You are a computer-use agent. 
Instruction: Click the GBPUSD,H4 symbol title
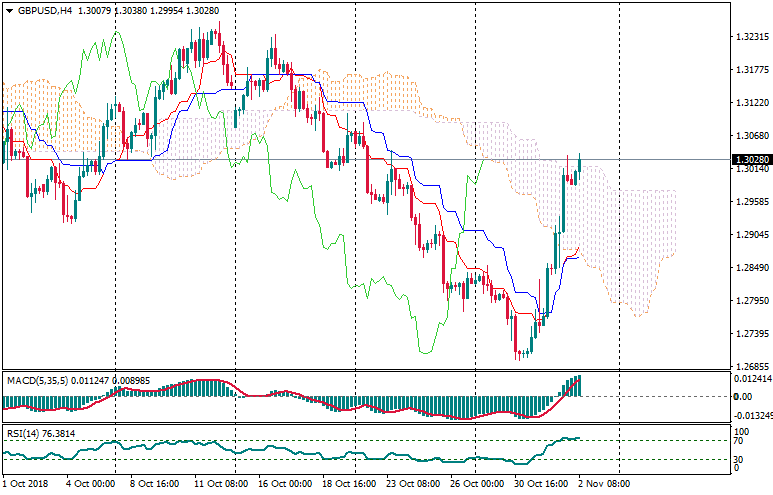46,10
